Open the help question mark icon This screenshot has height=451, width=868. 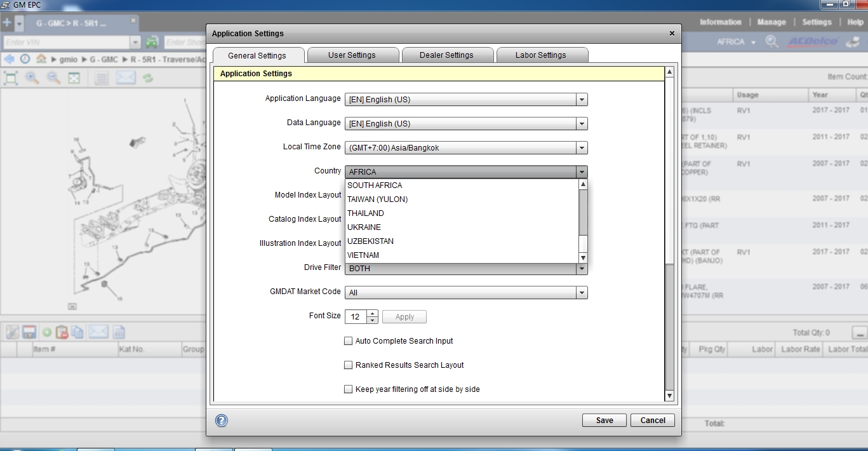tap(222, 421)
